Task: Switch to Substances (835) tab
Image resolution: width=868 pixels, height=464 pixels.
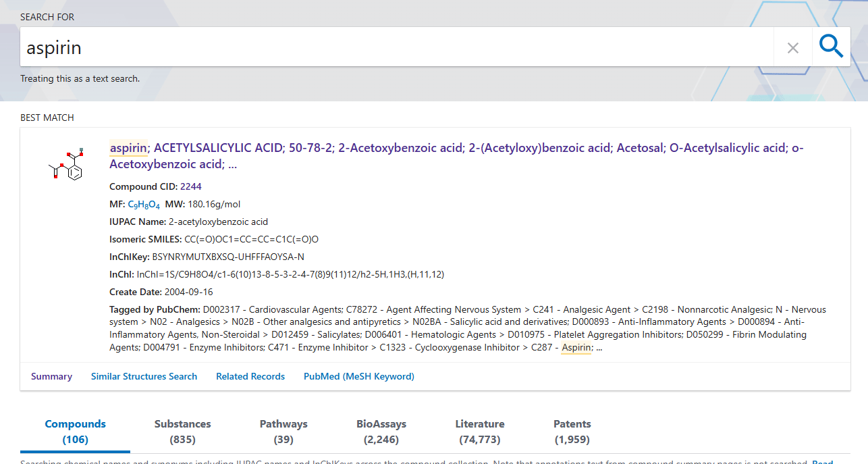Action: 183,432
